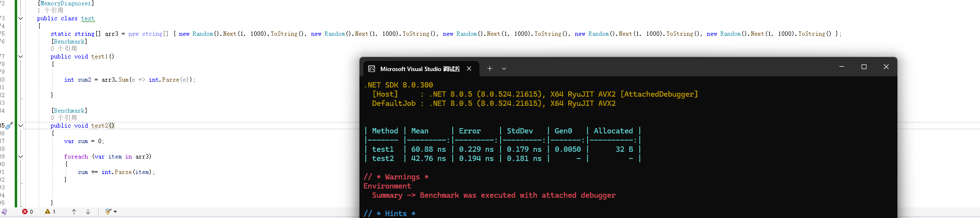Click the screwdriver quick actions icon in the margin
Screen dimensions: 980x218
(9, 126)
